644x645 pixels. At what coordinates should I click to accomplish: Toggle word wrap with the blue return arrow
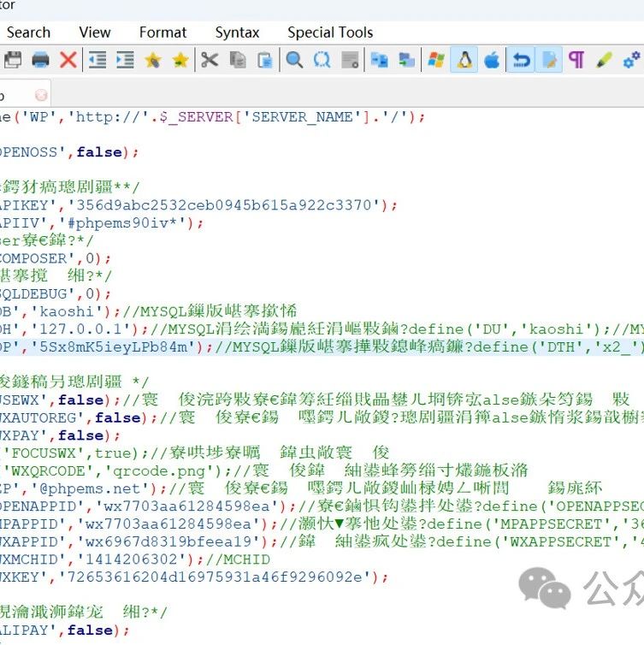[x=521, y=60]
